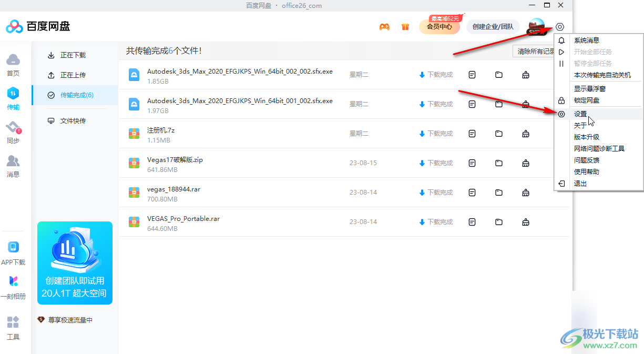Toggle 显示悬浮窗 menu option
Image resolution: width=644 pixels, height=354 pixels.
pyautogui.click(x=589, y=89)
